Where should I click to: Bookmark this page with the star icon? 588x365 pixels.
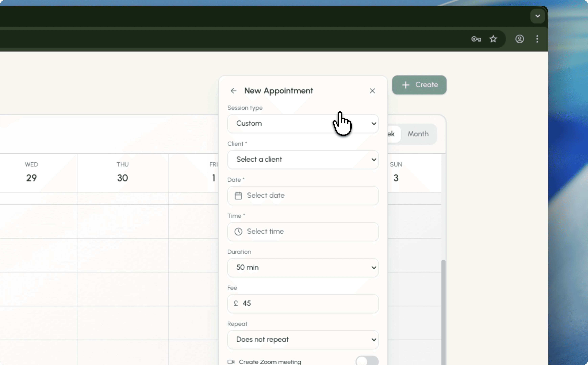pyautogui.click(x=493, y=39)
